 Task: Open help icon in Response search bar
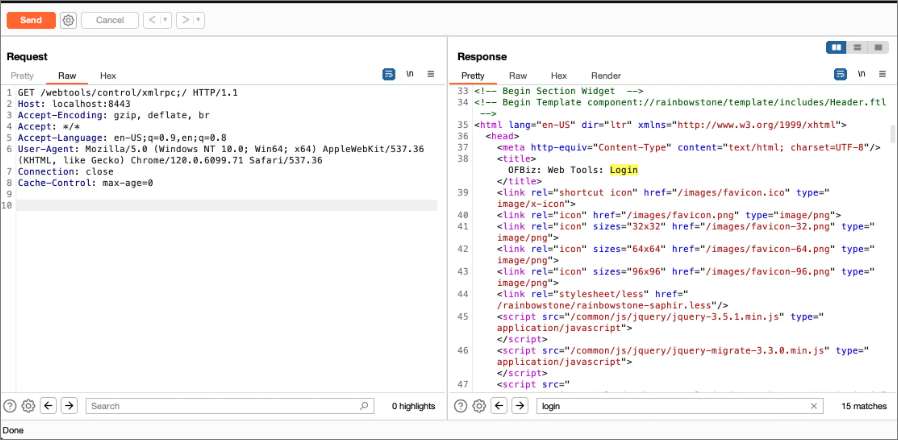[x=460, y=406]
